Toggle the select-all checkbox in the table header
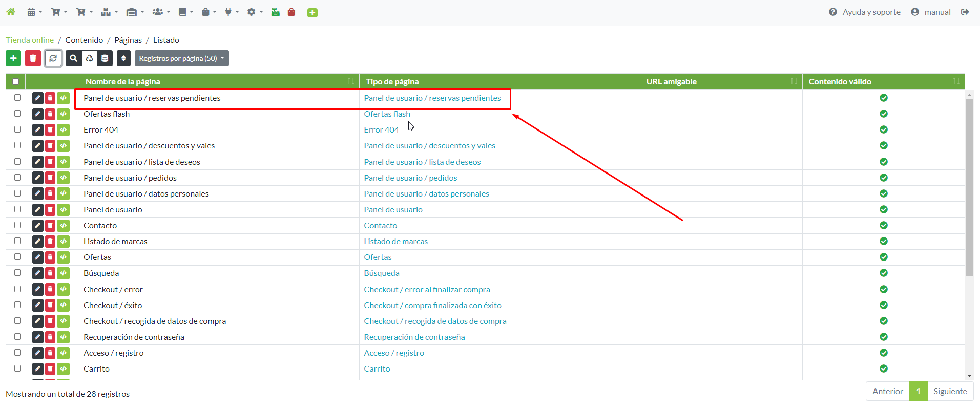This screenshot has height=412, width=980. click(16, 81)
